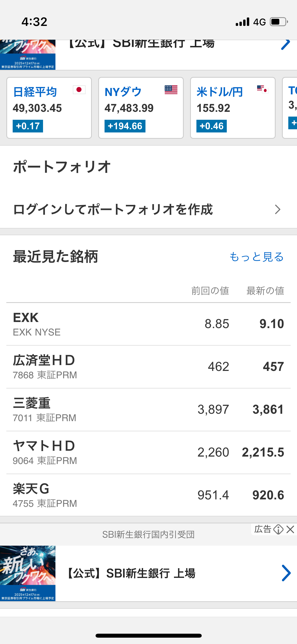Tap the blue arrow on the top SBI banner
Viewport: 297px width, 644px height.
[286, 44]
